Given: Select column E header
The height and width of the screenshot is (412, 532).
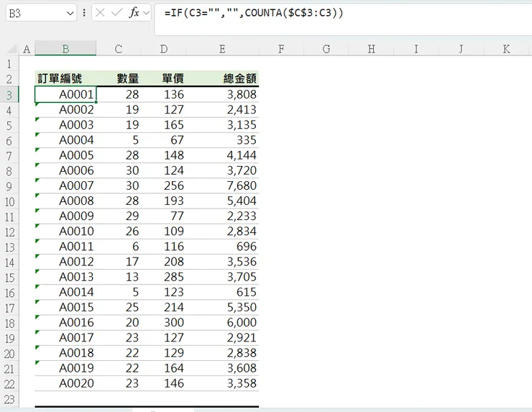Looking at the screenshot, I should pyautogui.click(x=222, y=49).
